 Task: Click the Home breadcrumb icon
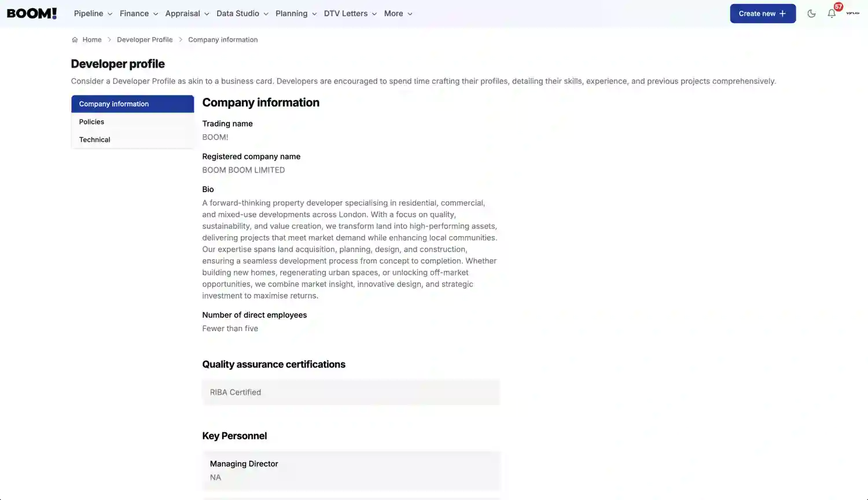[x=75, y=40]
